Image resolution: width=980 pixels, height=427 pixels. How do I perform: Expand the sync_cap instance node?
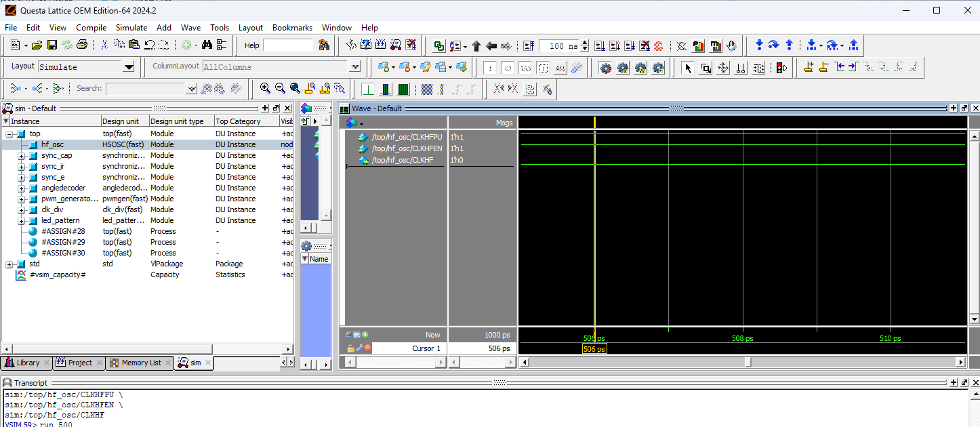(21, 156)
